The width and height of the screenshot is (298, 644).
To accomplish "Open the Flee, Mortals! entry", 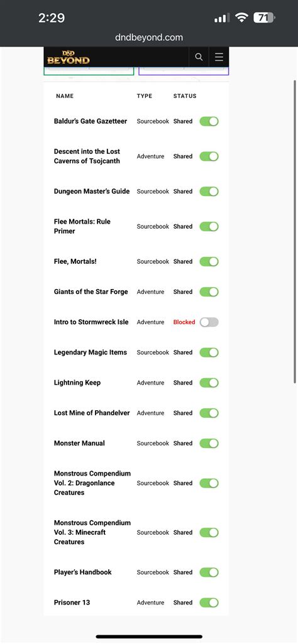I will click(75, 261).
